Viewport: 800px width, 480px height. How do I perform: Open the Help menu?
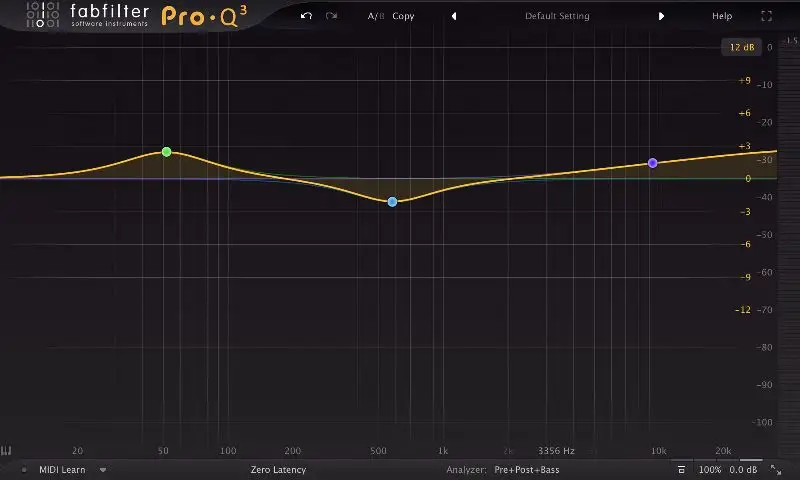721,16
